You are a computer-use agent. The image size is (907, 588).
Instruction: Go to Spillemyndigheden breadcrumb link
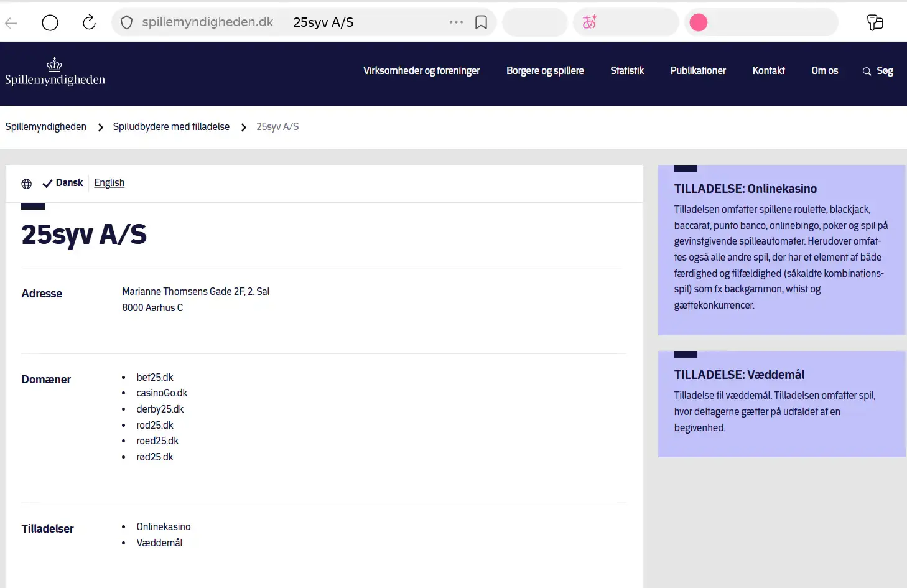point(46,127)
